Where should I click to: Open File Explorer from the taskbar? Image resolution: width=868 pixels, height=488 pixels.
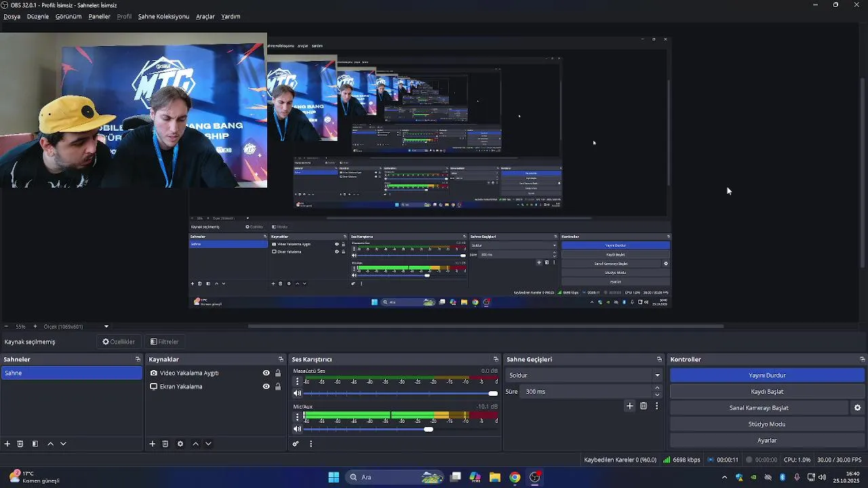click(495, 477)
